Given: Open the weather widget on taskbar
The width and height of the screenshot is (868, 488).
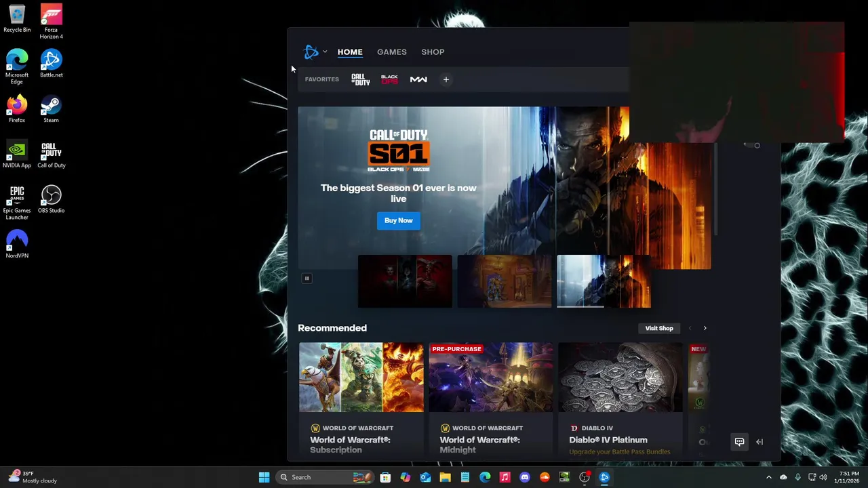Looking at the screenshot, I should [x=33, y=477].
